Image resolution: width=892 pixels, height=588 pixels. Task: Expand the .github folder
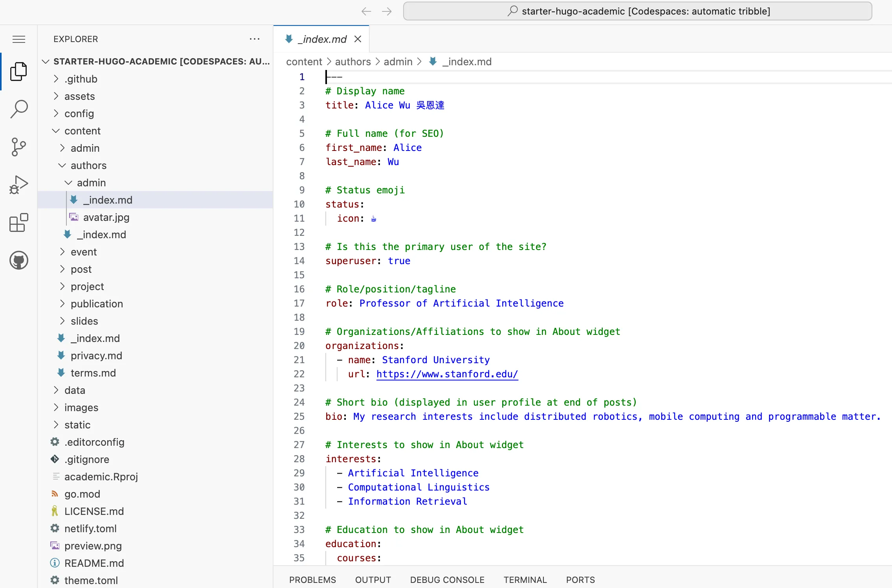coord(81,79)
